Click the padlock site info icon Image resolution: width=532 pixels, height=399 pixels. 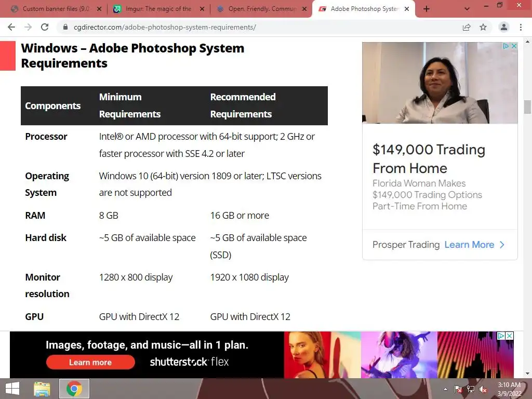[x=65, y=27]
